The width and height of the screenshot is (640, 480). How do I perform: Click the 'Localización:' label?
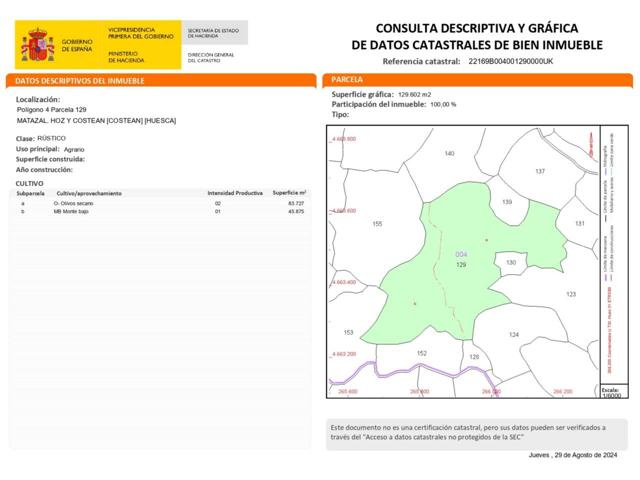tap(38, 100)
